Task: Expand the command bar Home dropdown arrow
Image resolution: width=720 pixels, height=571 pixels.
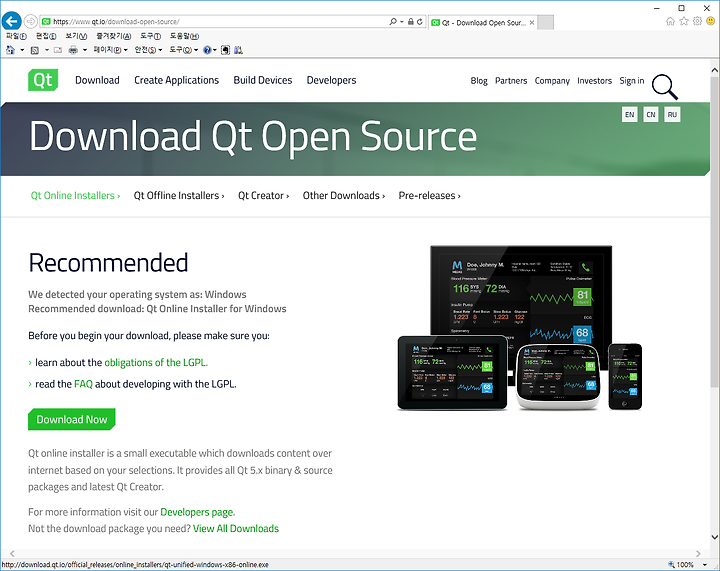Action: (x=22, y=50)
